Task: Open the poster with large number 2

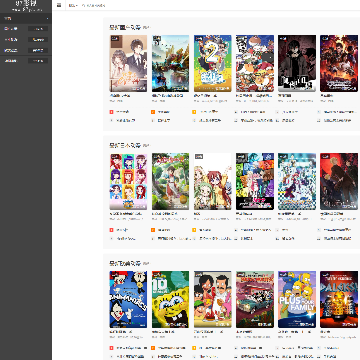Action: pyautogui.click(x=213, y=63)
